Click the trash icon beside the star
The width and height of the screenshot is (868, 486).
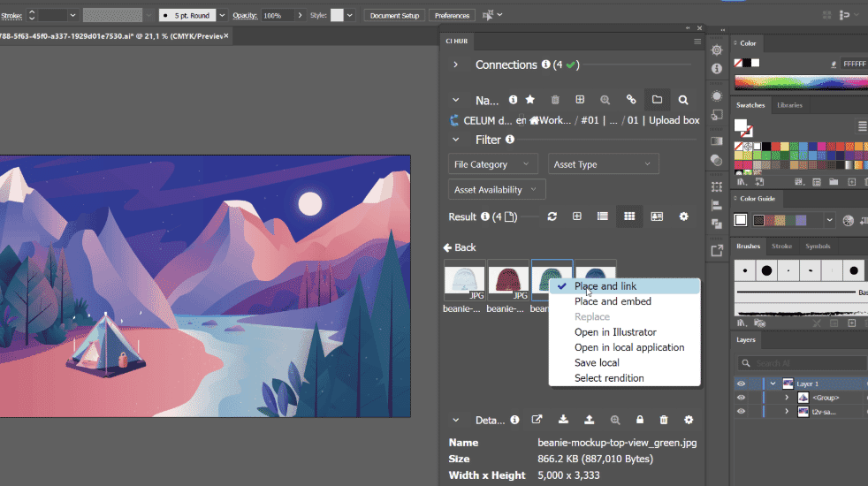click(x=555, y=100)
